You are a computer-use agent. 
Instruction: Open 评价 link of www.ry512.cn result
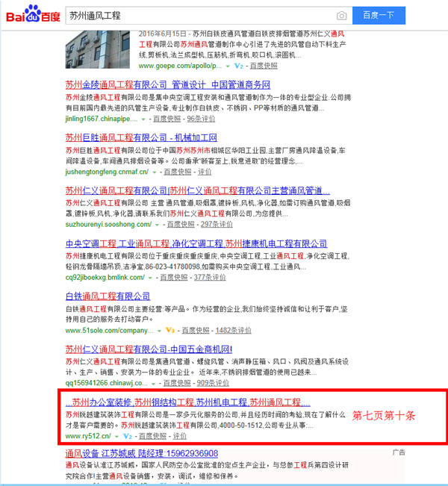tap(179, 436)
